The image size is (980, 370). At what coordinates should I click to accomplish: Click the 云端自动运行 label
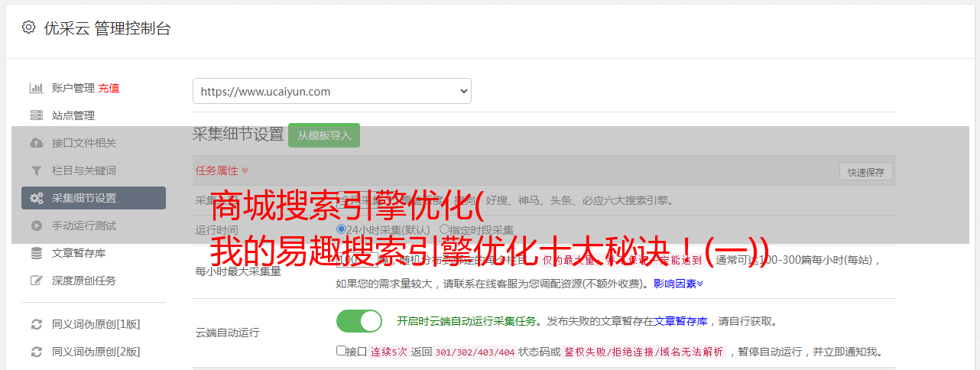click(x=227, y=333)
